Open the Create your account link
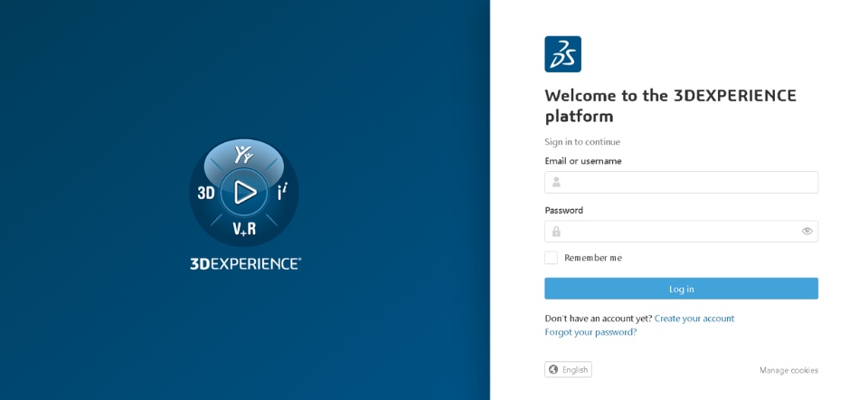Viewport: 868px width, 400px height. pos(694,319)
